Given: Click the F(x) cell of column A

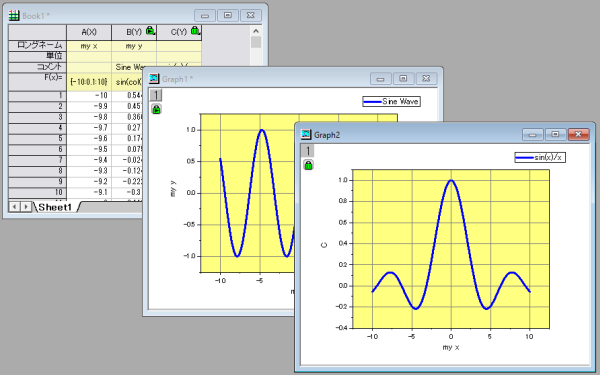Looking at the screenshot, I should click(x=89, y=82).
